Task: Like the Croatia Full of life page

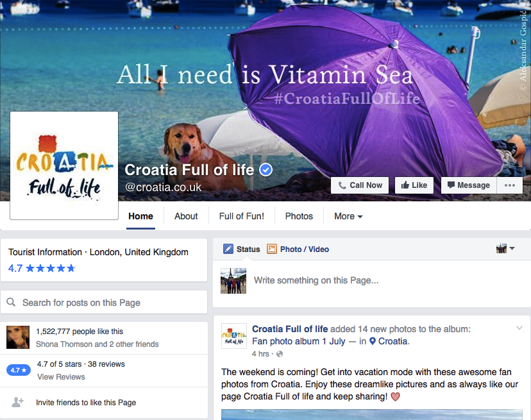Action: (414, 185)
